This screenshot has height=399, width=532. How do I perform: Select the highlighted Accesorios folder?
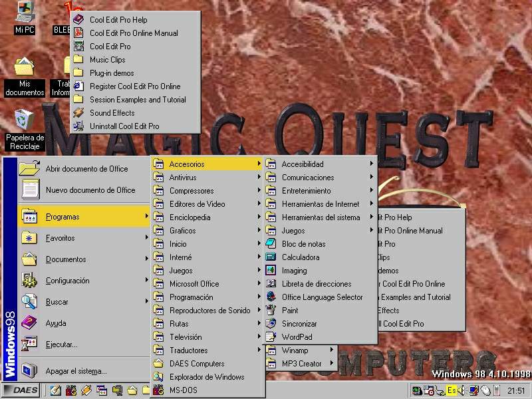pyautogui.click(x=207, y=164)
